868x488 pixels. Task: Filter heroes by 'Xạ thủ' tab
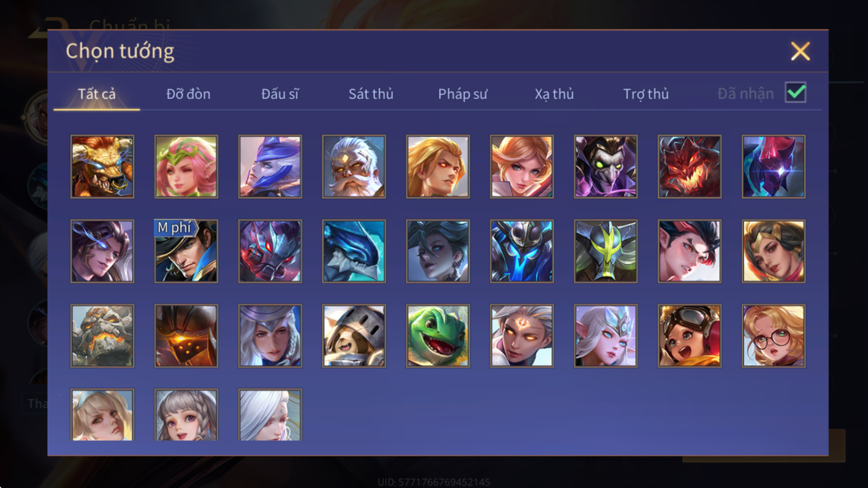coord(554,94)
